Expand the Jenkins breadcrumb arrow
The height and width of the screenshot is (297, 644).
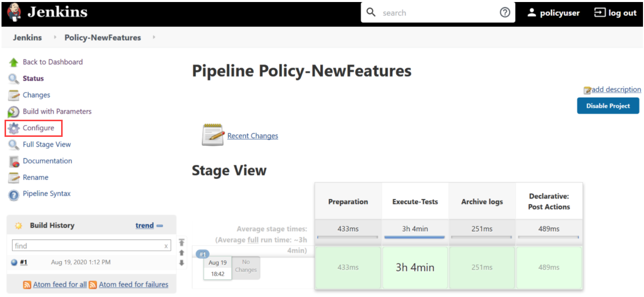pyautogui.click(x=55, y=37)
